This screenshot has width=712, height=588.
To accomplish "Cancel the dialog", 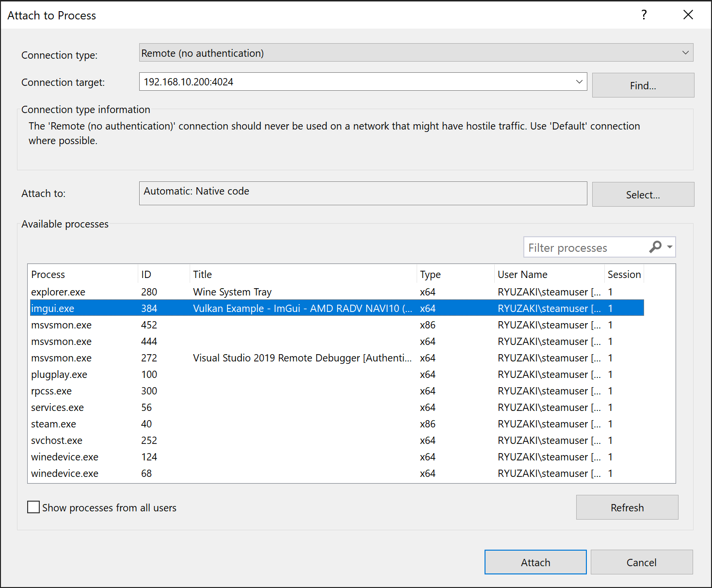I will [642, 562].
